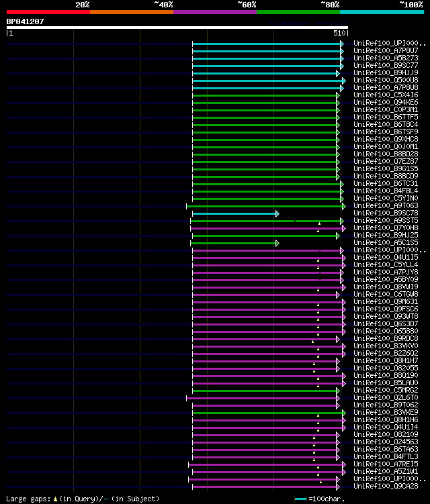The width and height of the screenshot is (430, 504).
Task: Open hit UniRef100_Q9FSC6
Action: coord(386,309)
